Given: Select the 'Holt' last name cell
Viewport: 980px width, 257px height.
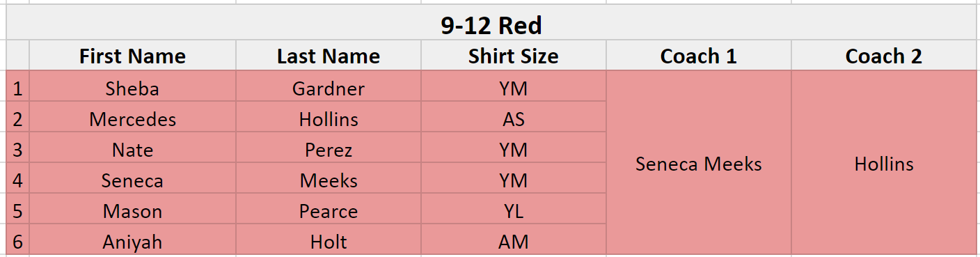Looking at the screenshot, I should (329, 242).
